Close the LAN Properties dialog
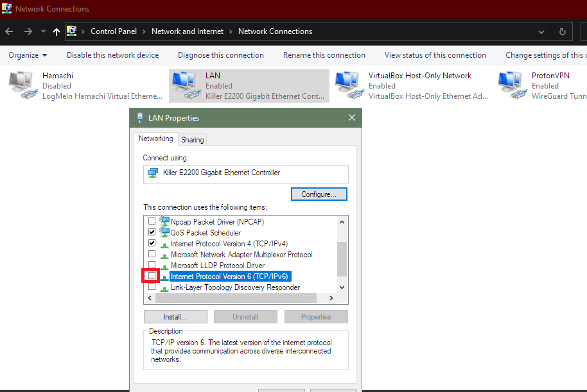This screenshot has width=587, height=392. 352,117
